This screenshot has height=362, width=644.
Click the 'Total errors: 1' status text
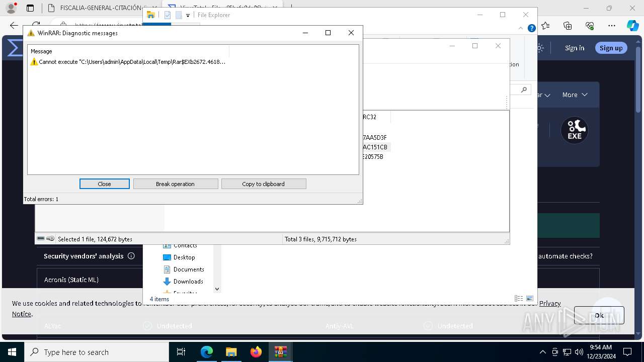pos(41,199)
